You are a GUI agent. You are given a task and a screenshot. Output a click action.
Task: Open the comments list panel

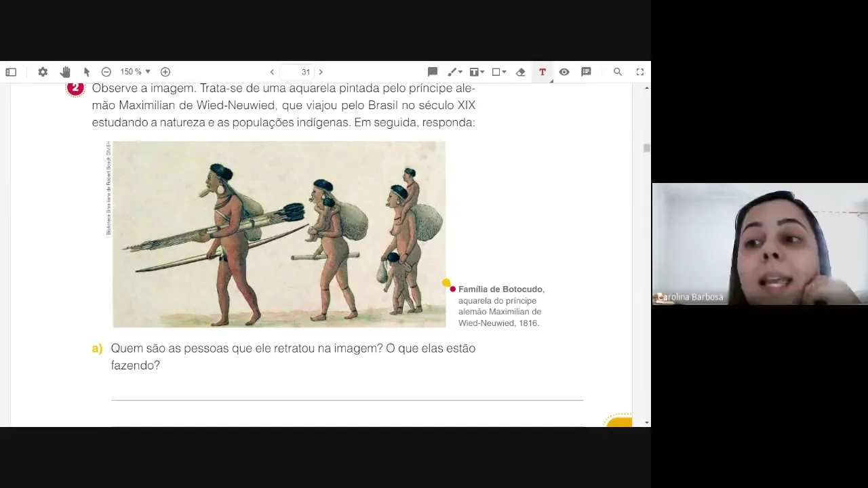click(x=586, y=72)
